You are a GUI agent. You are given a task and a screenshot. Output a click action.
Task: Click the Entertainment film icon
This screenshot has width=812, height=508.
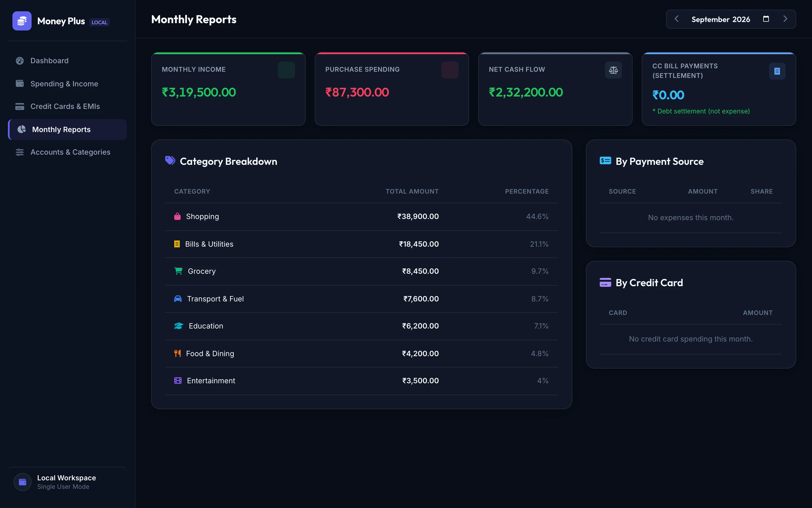[178, 381]
